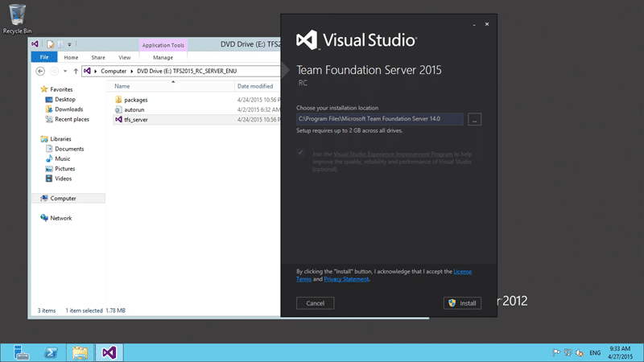Switch to the Share ribbon tab
The height and width of the screenshot is (362, 644).
click(98, 57)
